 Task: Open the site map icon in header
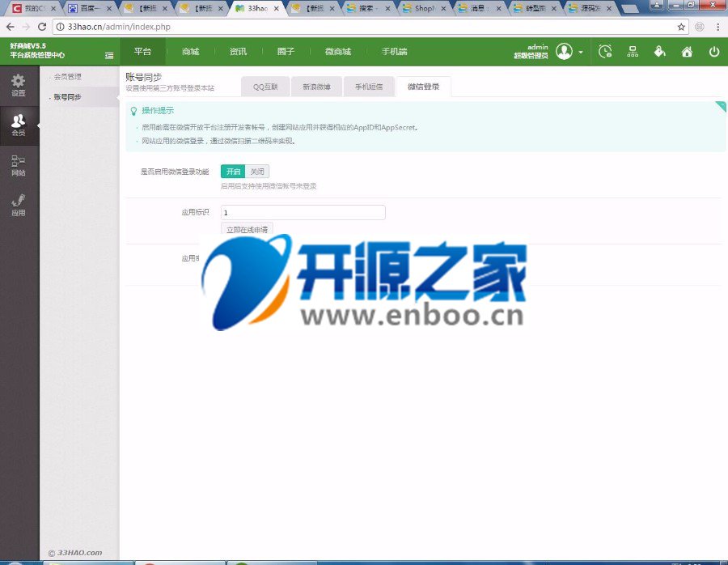pos(633,52)
